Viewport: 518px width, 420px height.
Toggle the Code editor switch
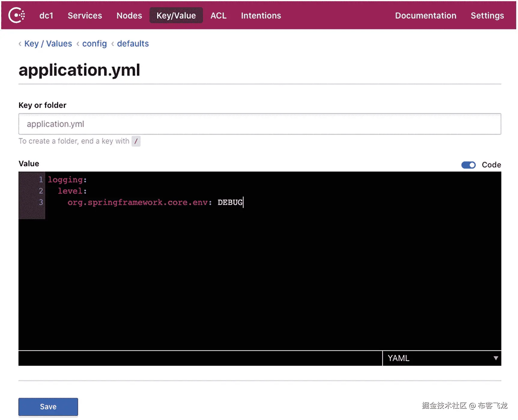[468, 165]
